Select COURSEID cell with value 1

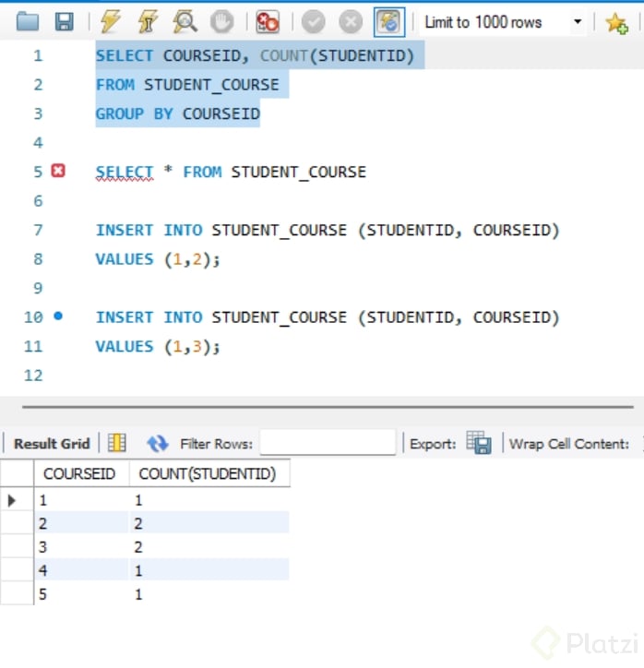81,500
